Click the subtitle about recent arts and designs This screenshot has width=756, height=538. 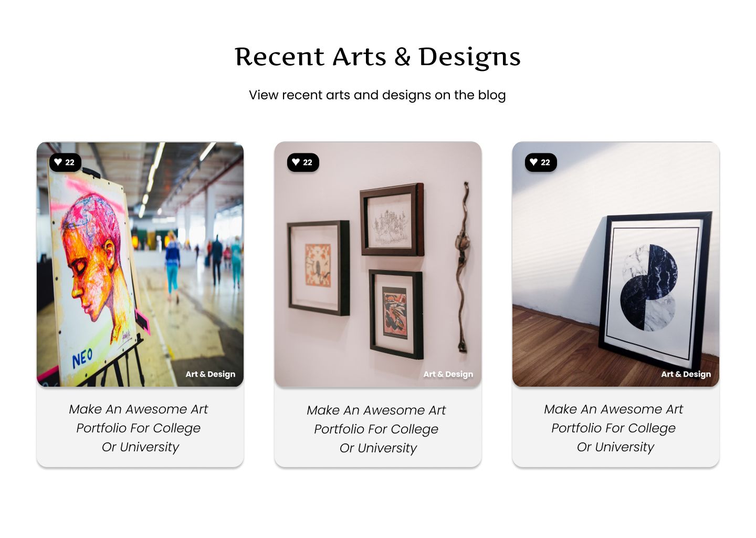377,95
